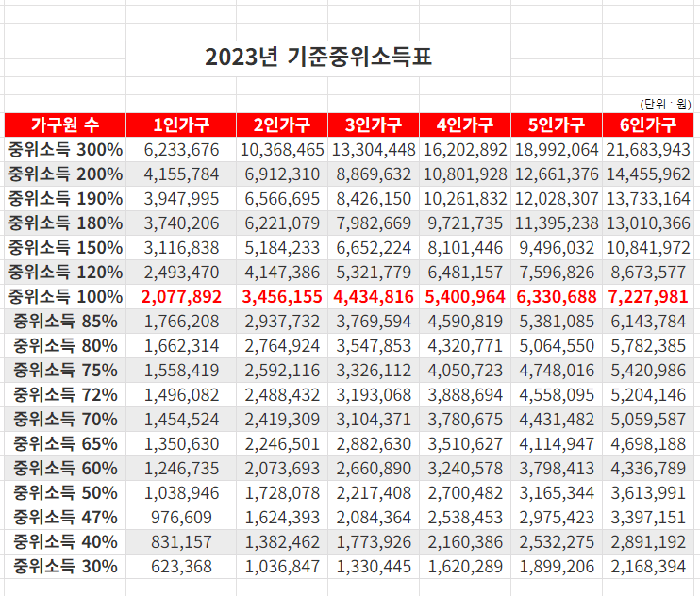This screenshot has height=596, width=700.
Task: Select cell with value 2,937,732
Action: pyautogui.click(x=282, y=322)
